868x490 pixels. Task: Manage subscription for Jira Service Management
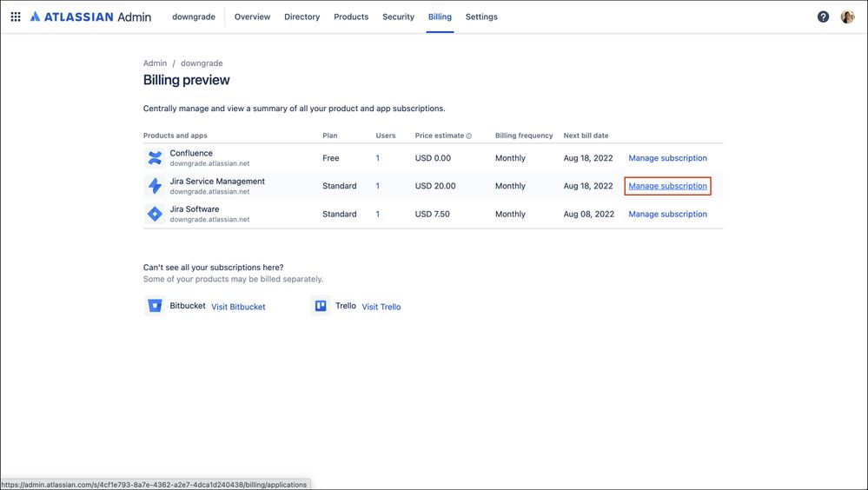click(667, 186)
